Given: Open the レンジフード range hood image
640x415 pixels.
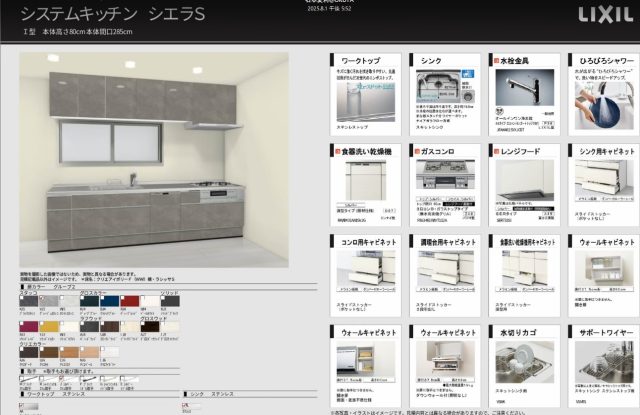Looking at the screenshot, I should [x=524, y=184].
